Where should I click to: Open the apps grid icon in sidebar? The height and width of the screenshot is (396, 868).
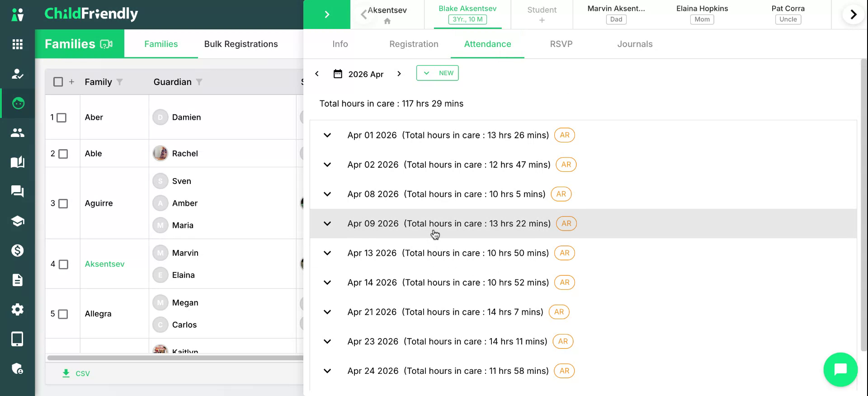pos(17,44)
